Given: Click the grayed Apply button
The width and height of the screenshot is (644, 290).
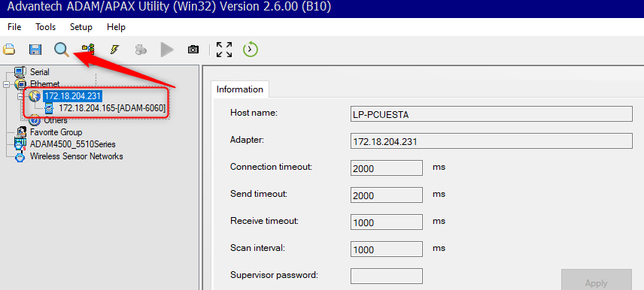Looking at the screenshot, I should tap(597, 279).
